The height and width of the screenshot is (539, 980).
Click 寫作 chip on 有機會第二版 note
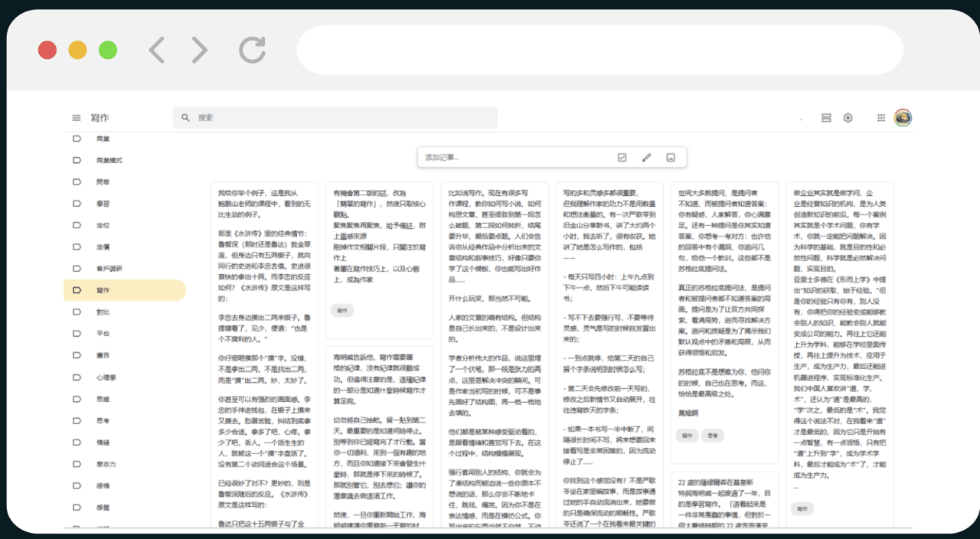[x=342, y=310]
